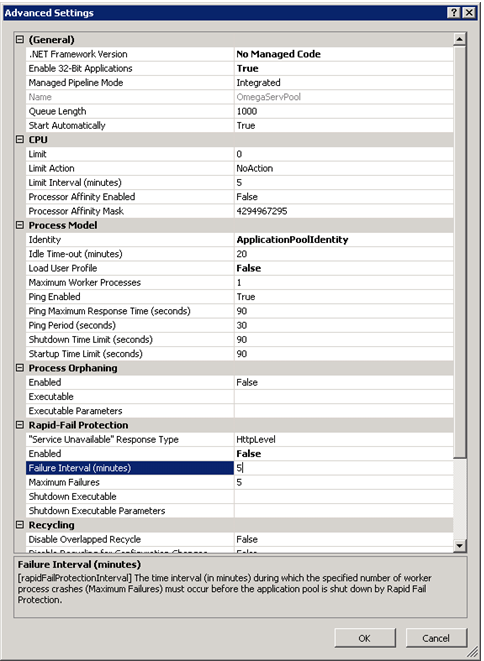Click the Queue Length value 1000
Image resolution: width=484 pixels, height=661 pixels.
[x=247, y=111]
